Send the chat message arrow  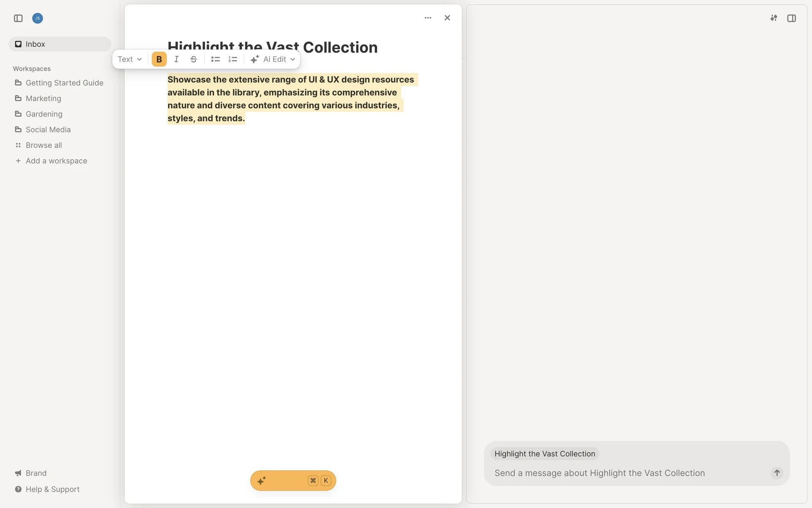point(776,473)
